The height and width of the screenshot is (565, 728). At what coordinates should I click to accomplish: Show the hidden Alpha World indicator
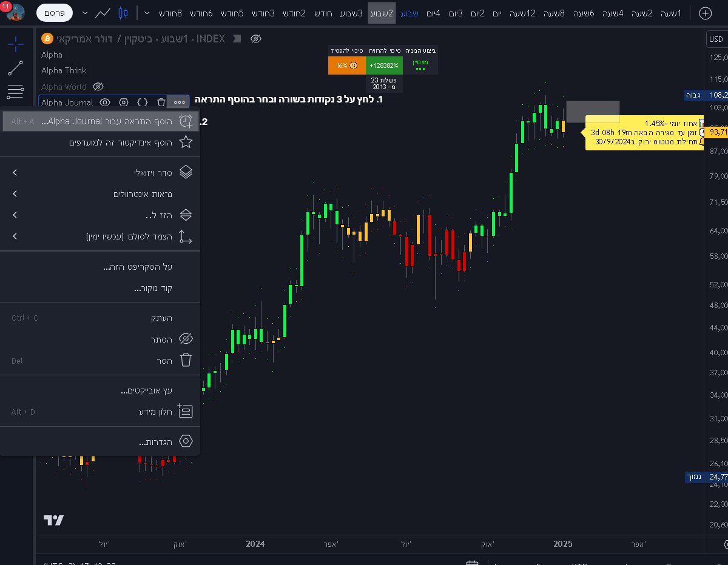point(98,87)
